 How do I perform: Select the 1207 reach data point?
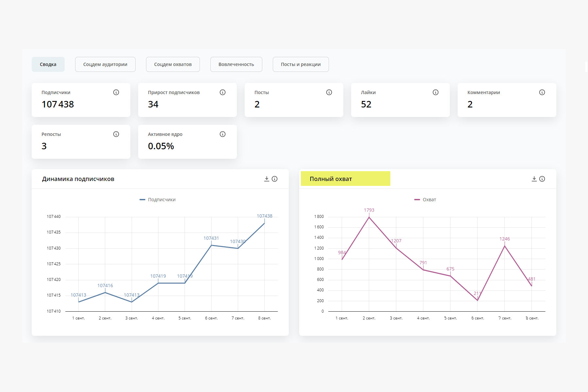396,248
